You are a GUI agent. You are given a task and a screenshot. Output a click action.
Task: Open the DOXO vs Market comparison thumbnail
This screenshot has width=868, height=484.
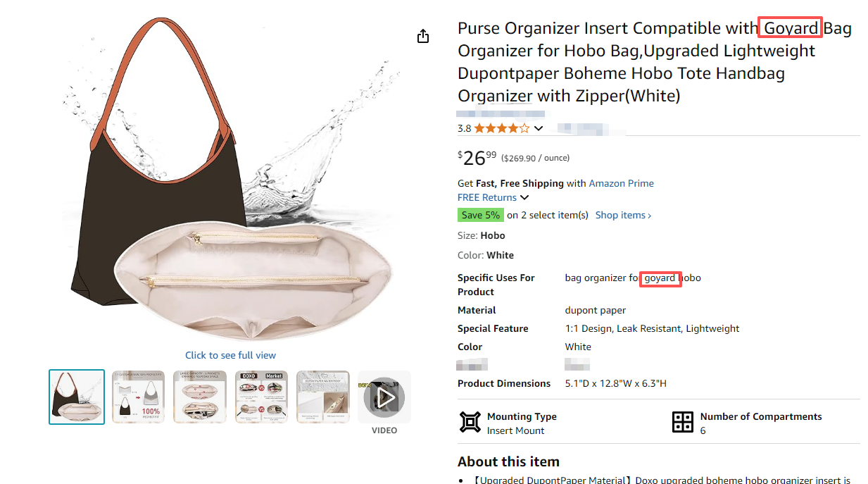(x=261, y=397)
